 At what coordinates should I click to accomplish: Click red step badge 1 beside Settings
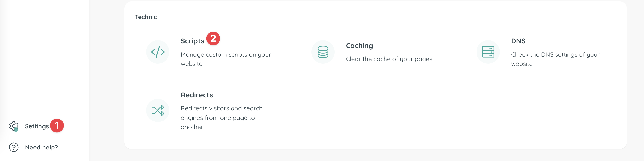[57, 125]
